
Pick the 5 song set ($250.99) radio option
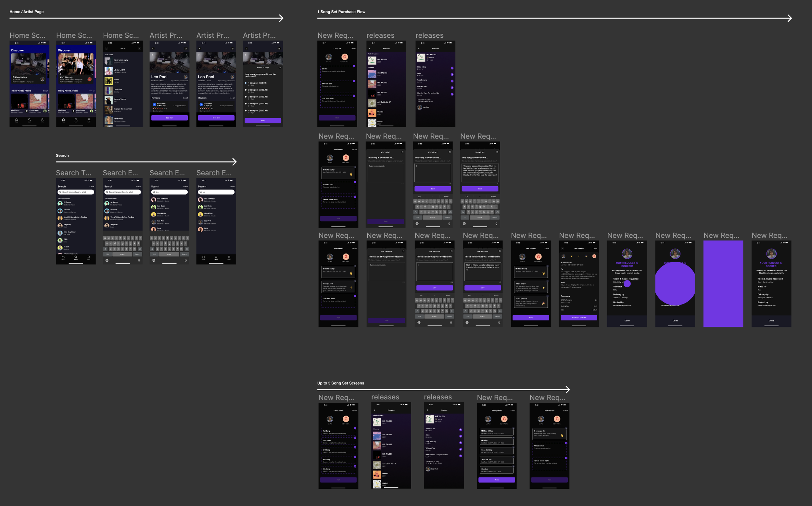click(246, 110)
